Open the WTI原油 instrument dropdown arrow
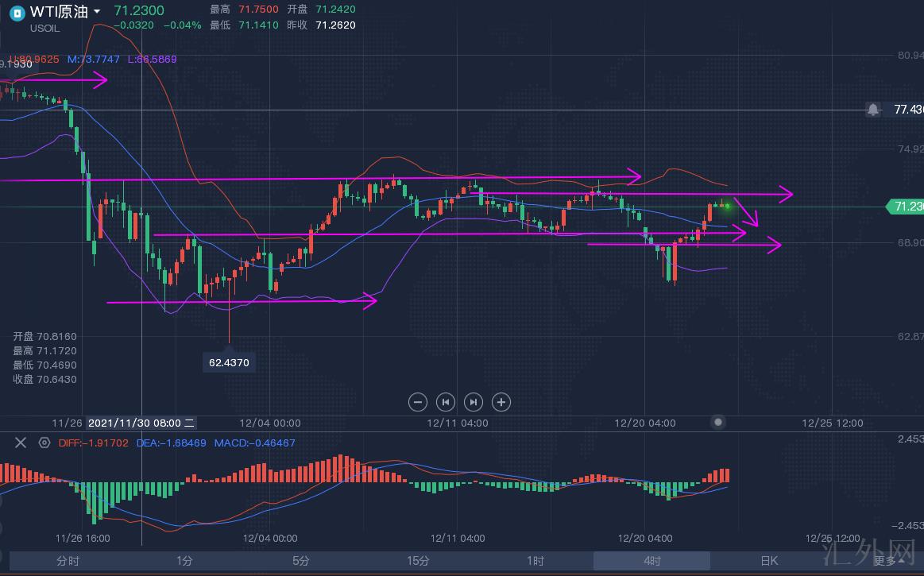Screen dimensions: 924x576 coord(97,12)
